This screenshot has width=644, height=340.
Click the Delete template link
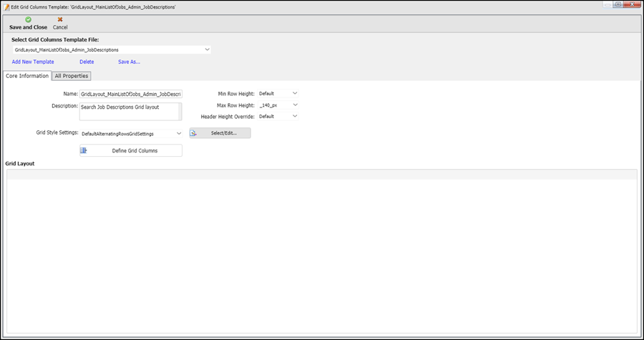[87, 62]
